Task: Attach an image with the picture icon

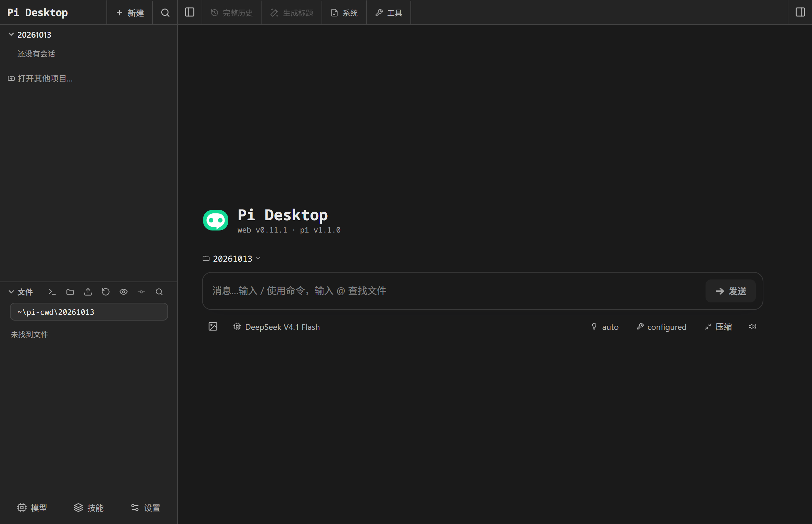Action: (213, 327)
